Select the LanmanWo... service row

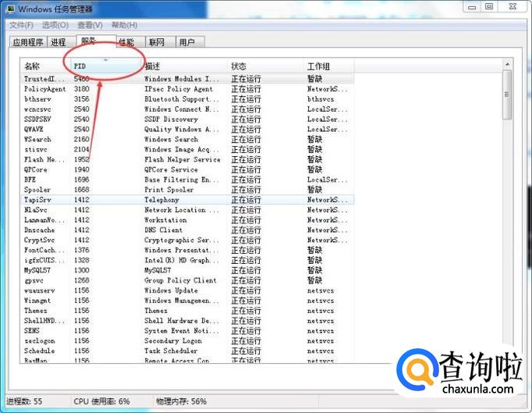tap(187, 220)
